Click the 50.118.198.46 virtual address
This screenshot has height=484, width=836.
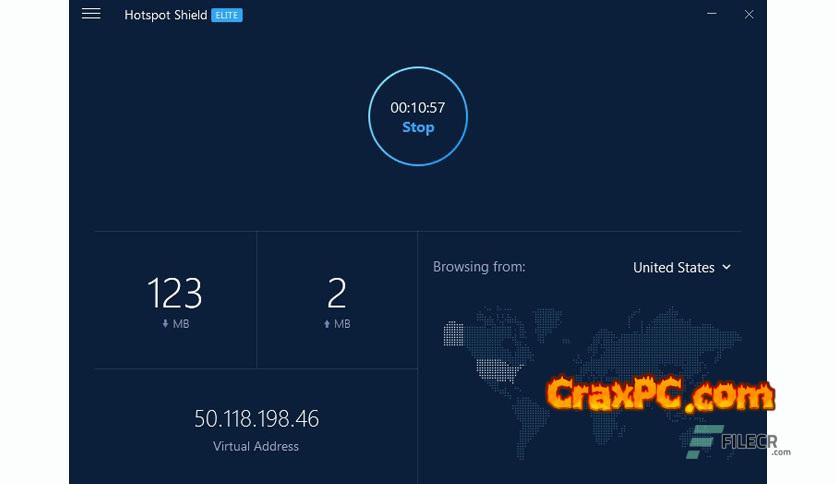(256, 419)
